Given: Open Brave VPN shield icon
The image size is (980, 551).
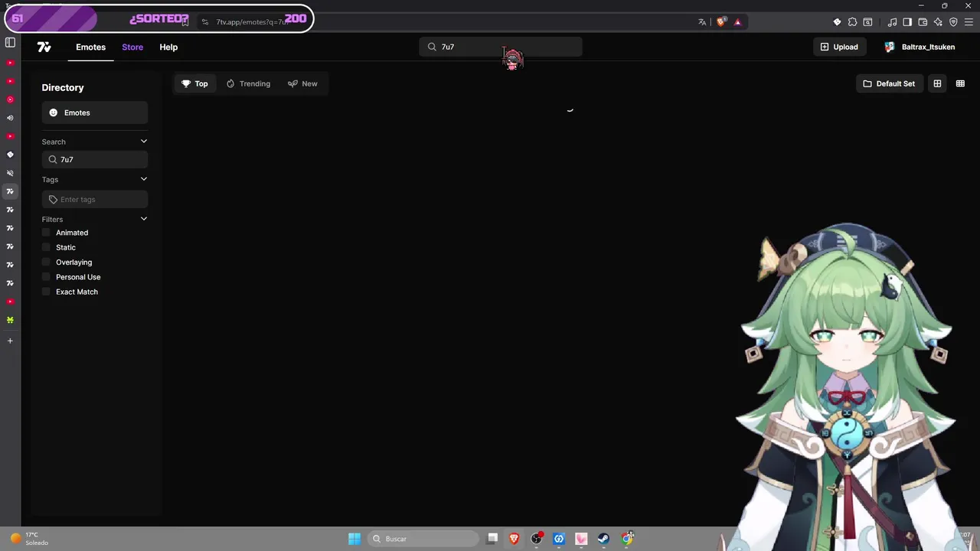Looking at the screenshot, I should (953, 22).
